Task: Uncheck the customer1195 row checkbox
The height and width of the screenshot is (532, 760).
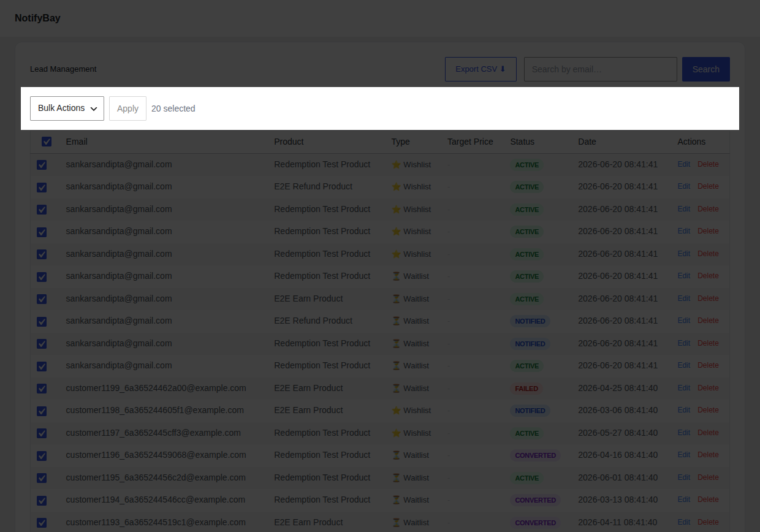Action: pos(42,478)
